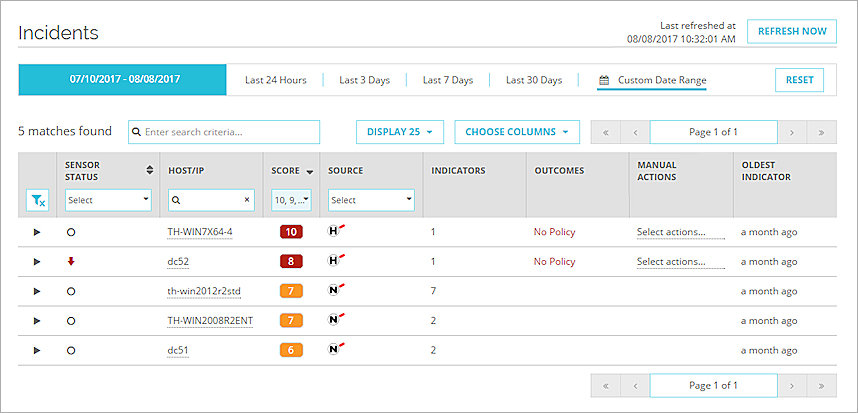Click the top Page 1 of 1 field
Screen dimensions: 858x413
(714, 132)
